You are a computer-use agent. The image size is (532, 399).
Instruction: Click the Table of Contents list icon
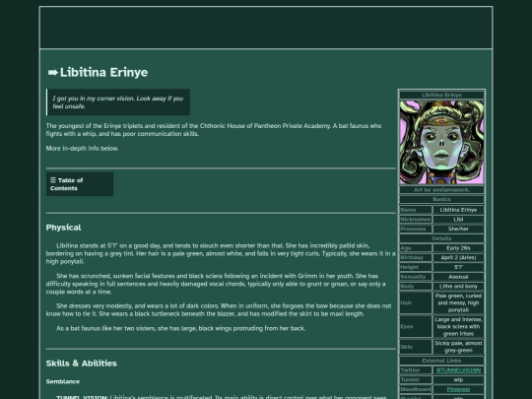point(53,180)
